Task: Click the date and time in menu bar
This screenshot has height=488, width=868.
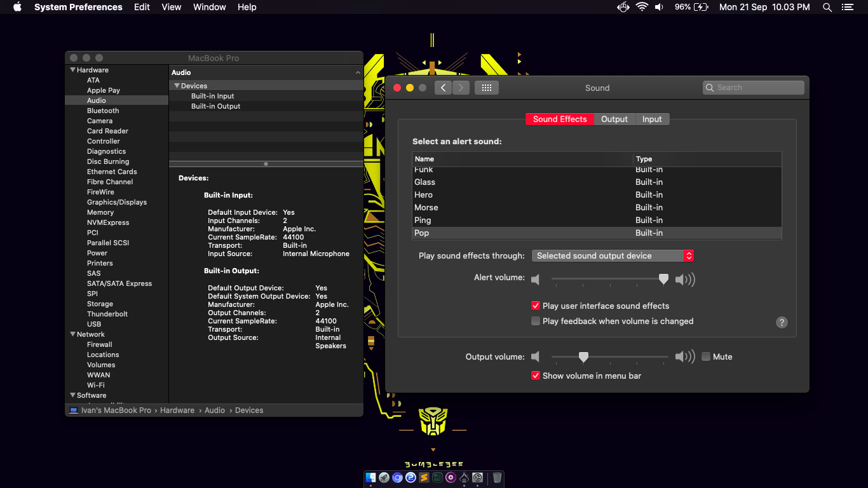Action: pyautogui.click(x=764, y=7)
